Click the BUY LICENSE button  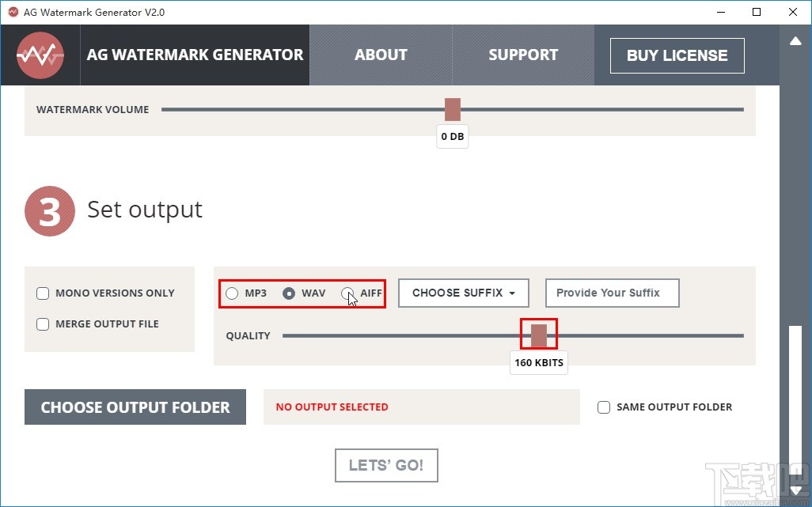click(677, 55)
